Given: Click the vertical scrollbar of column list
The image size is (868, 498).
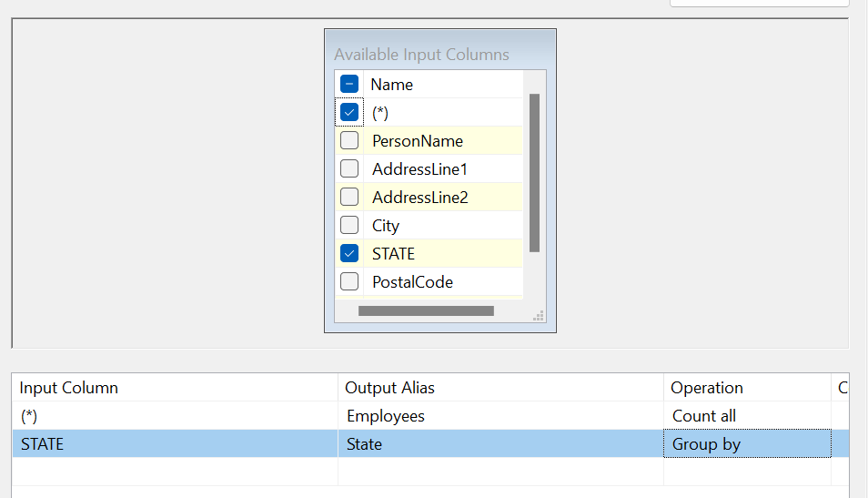Looking at the screenshot, I should (x=534, y=173).
